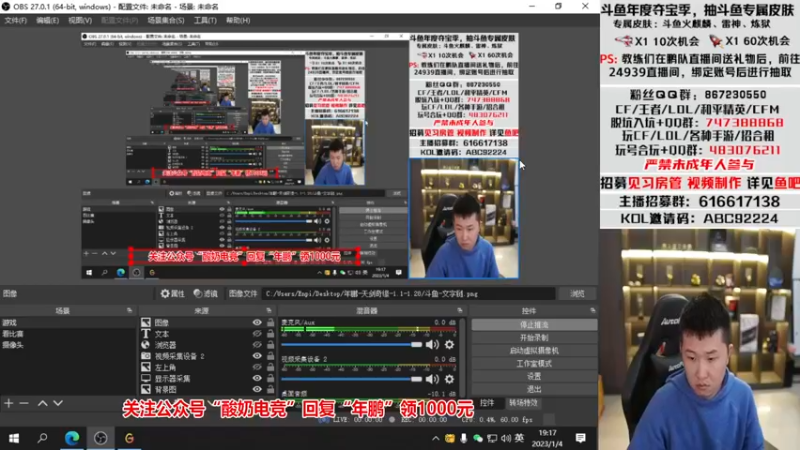Switch to the 转场特效 tab

pyautogui.click(x=523, y=403)
